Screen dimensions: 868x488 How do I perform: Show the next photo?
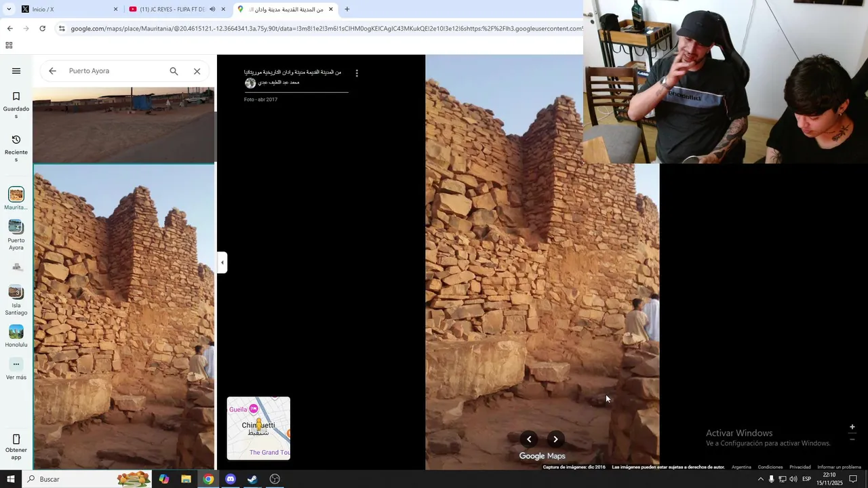(x=555, y=439)
